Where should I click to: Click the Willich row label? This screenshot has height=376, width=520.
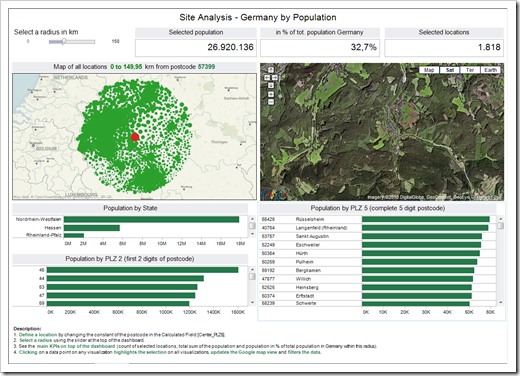click(x=303, y=279)
